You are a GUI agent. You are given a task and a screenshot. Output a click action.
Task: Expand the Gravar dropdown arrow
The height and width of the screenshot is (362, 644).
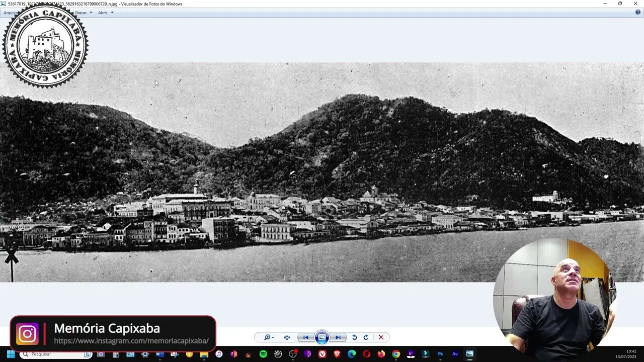point(91,13)
